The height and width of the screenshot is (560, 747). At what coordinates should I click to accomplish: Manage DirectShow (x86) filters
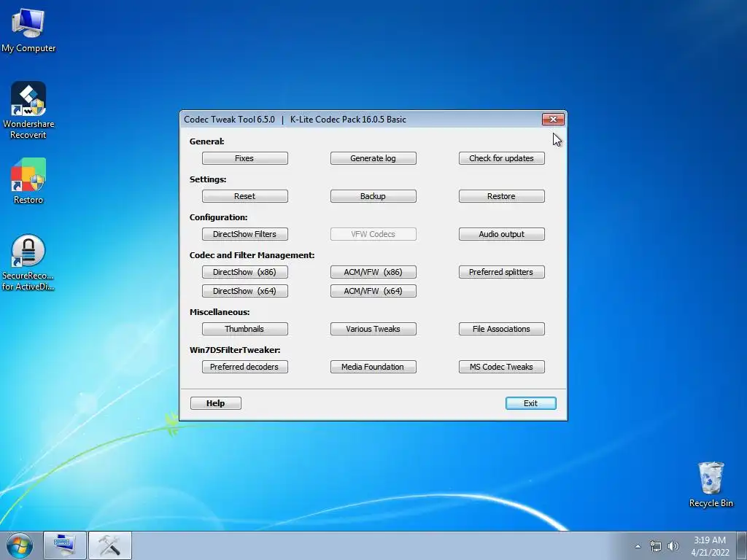click(x=245, y=272)
